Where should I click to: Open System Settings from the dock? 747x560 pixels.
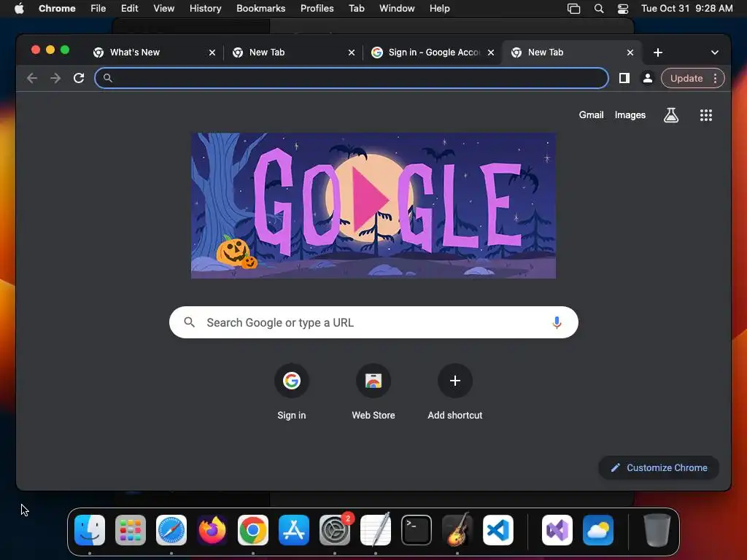point(335,530)
